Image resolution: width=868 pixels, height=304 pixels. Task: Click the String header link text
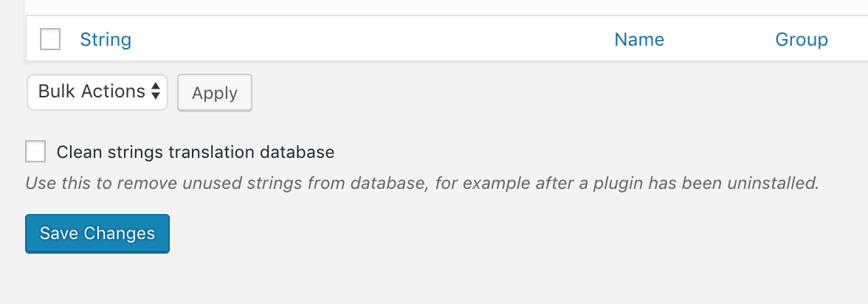pos(105,39)
